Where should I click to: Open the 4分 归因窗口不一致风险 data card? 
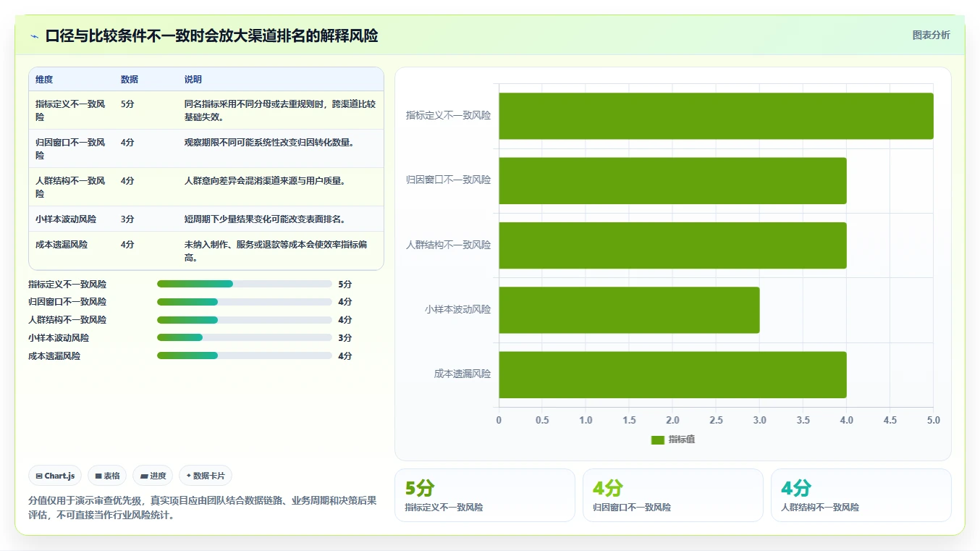(673, 495)
